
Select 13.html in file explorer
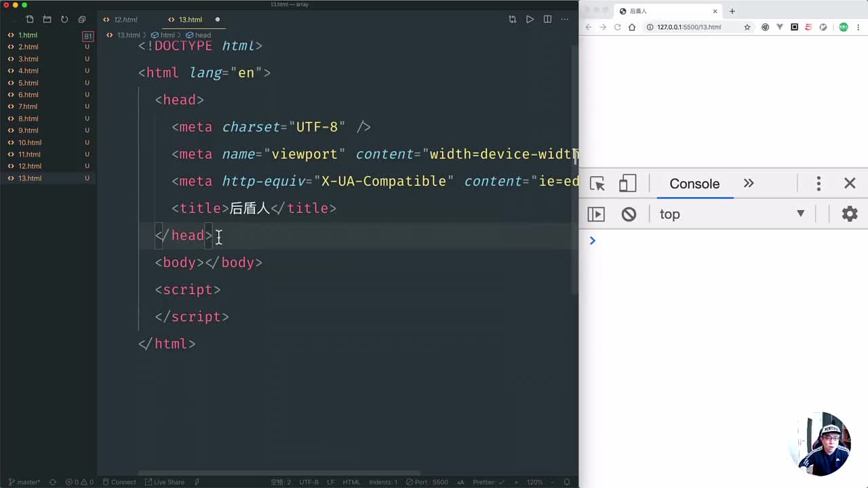coord(47,178)
